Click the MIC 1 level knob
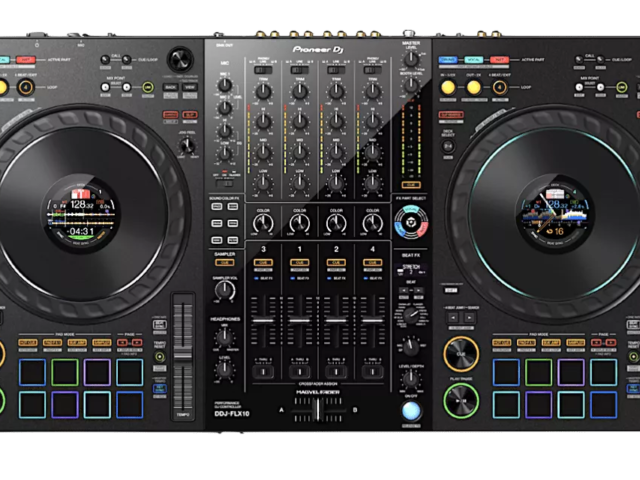640x480 pixels. coord(224,85)
